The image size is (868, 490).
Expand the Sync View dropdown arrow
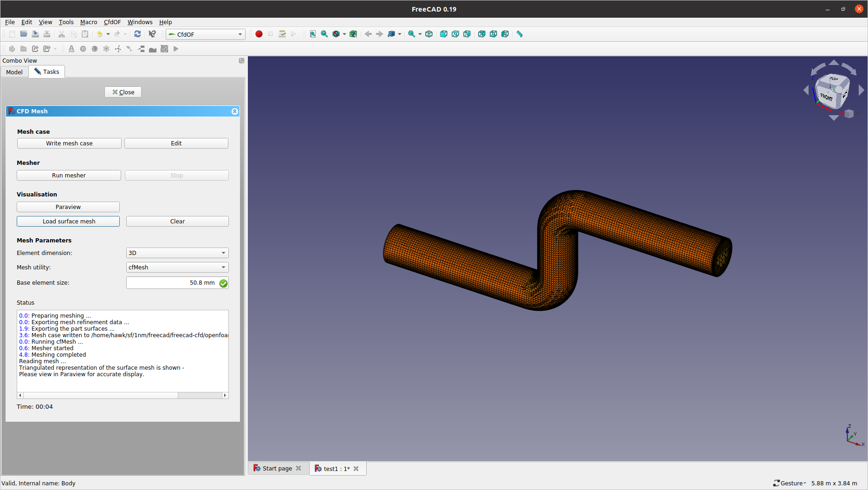click(x=400, y=34)
